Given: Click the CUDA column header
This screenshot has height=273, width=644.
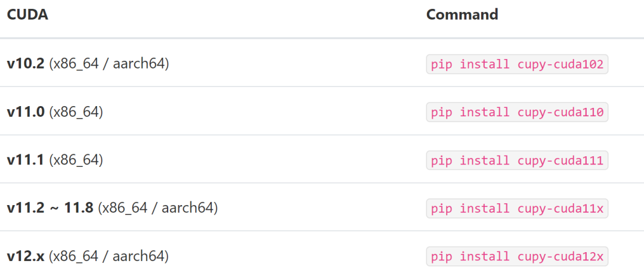Looking at the screenshot, I should [x=27, y=15].
